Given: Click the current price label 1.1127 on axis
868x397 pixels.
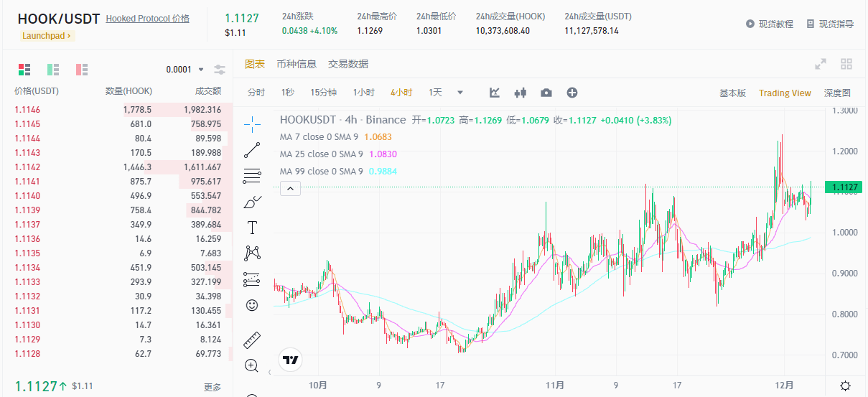Looking at the screenshot, I should [844, 187].
